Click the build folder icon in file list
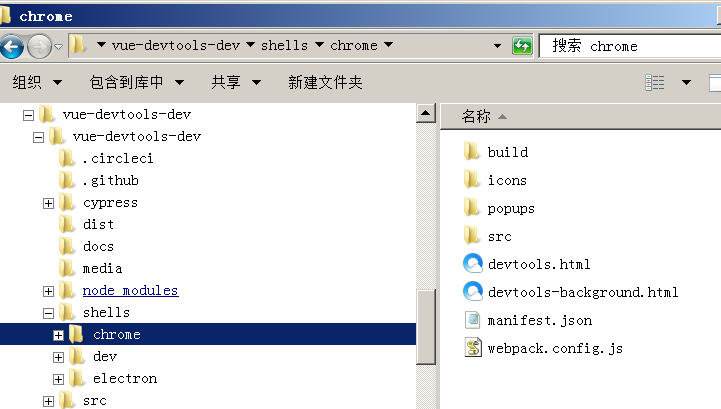Image resolution: width=721 pixels, height=409 pixels. click(x=472, y=151)
